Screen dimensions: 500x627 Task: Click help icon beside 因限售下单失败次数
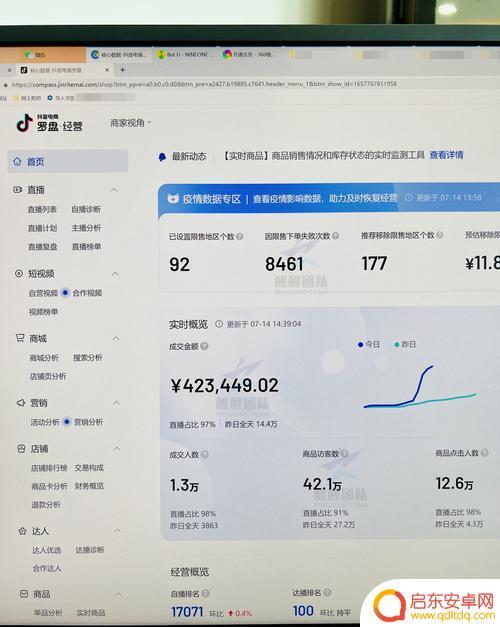pyautogui.click(x=336, y=236)
